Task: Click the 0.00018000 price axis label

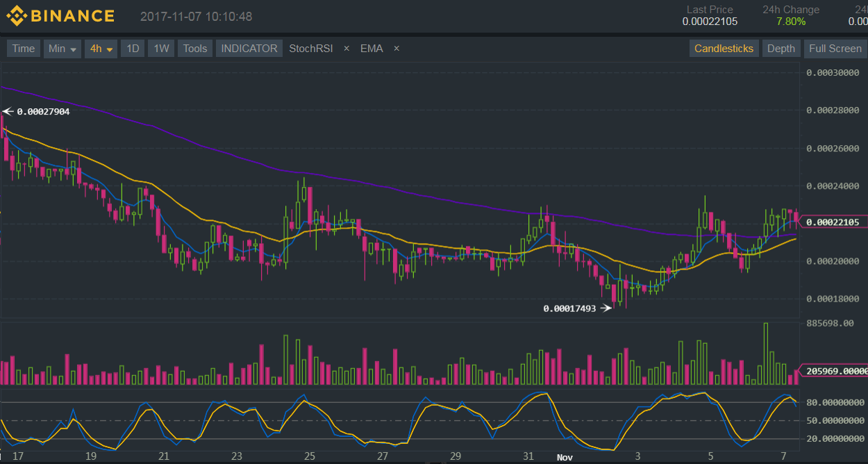Action: (833, 299)
